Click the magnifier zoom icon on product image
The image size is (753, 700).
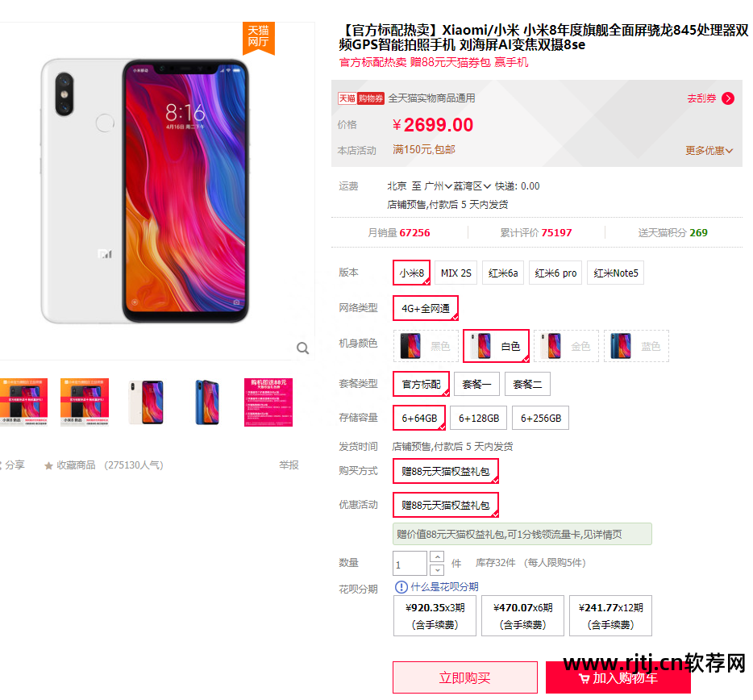[302, 348]
